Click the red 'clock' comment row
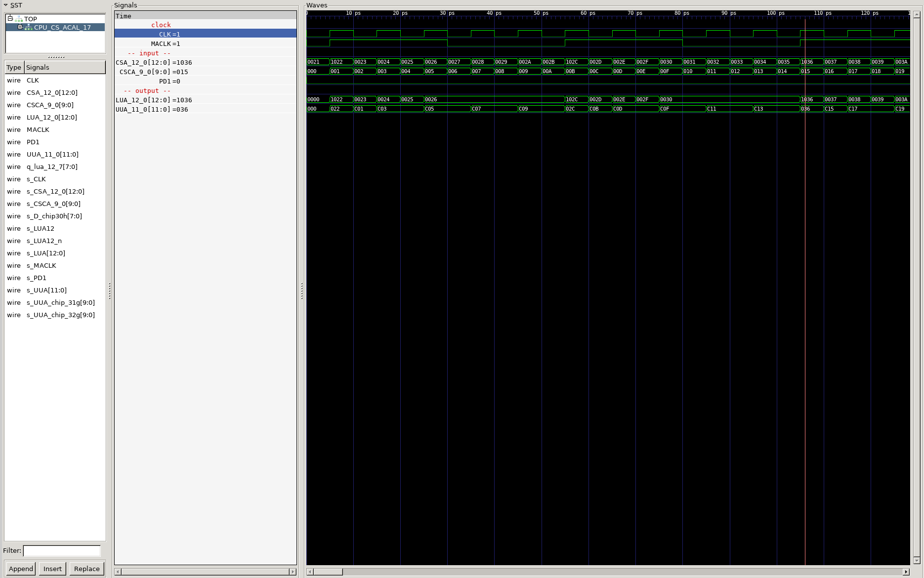Viewport: 924px width, 578px height. (x=206, y=25)
